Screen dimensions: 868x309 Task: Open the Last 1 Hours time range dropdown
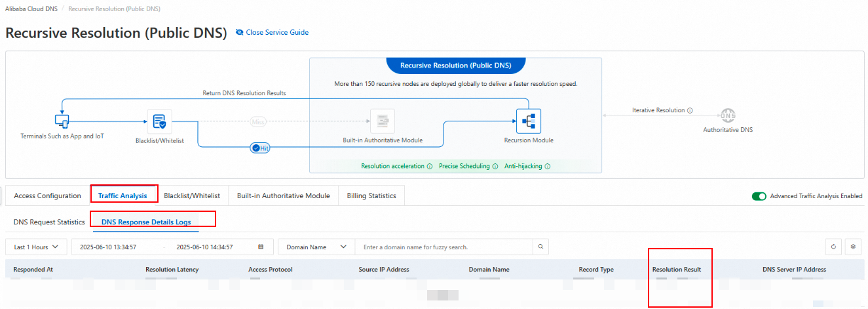pos(36,247)
